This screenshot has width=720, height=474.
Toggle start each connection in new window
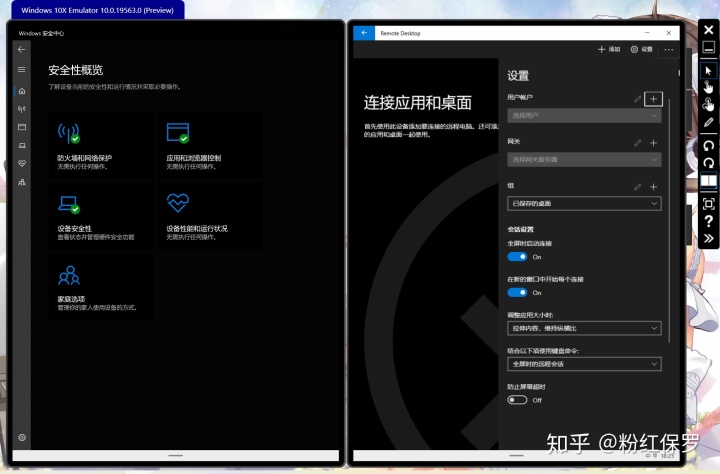coord(517,293)
